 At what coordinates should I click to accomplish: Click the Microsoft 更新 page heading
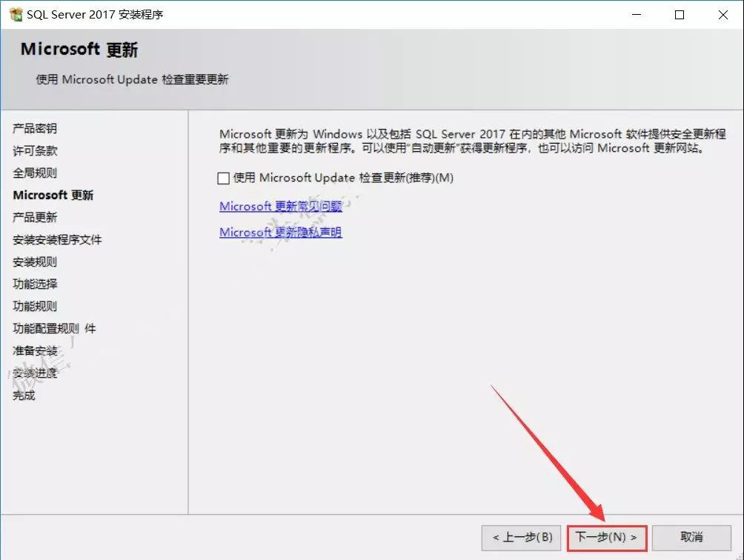pyautogui.click(x=79, y=50)
